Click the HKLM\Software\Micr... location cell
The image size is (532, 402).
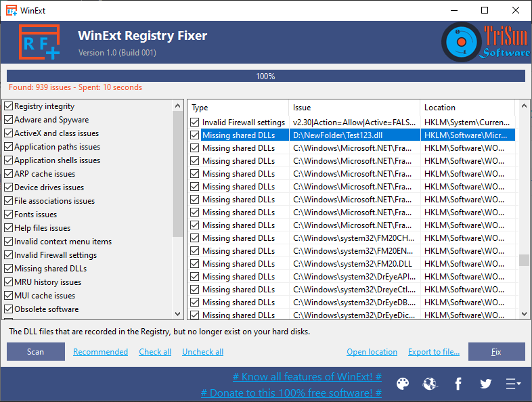468,135
